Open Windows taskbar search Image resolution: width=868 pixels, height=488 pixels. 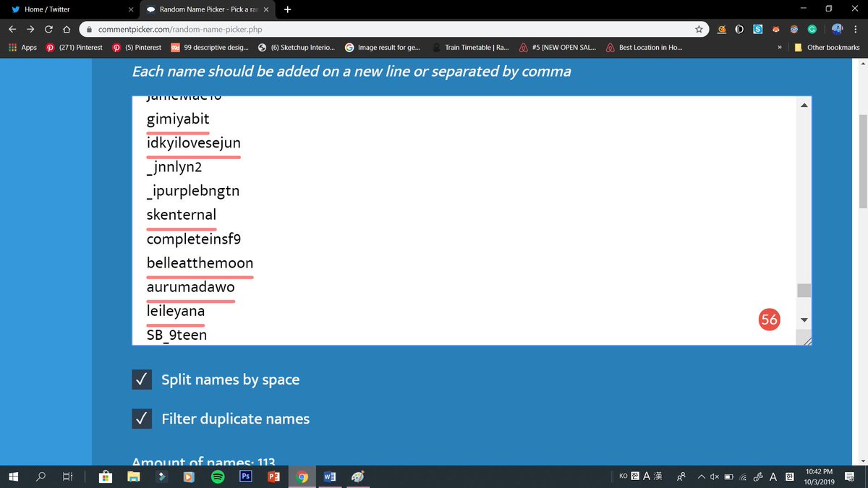(41, 477)
